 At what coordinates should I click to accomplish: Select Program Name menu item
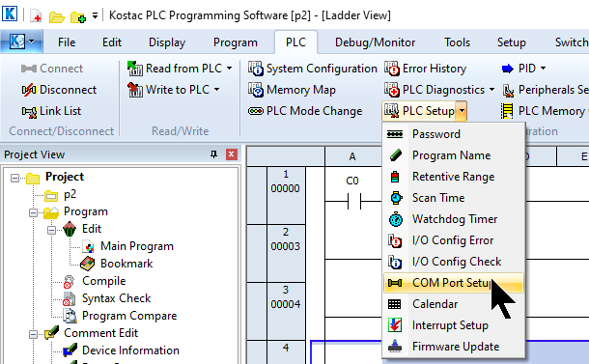tap(453, 155)
